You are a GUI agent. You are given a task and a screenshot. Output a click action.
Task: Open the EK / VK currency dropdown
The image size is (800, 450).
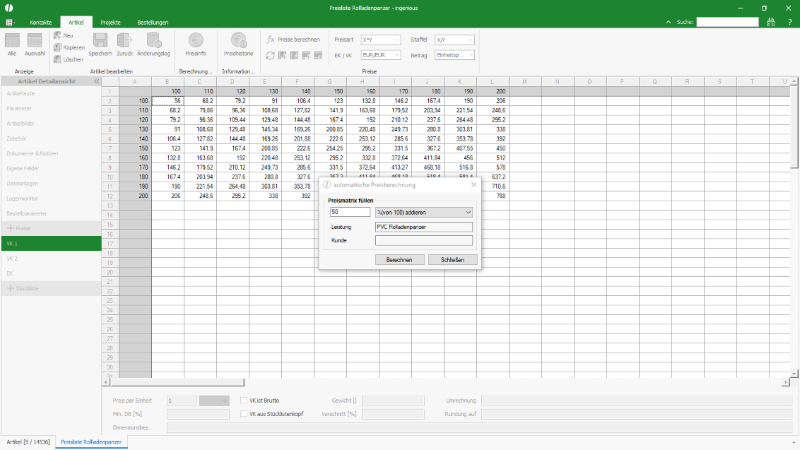(x=381, y=55)
